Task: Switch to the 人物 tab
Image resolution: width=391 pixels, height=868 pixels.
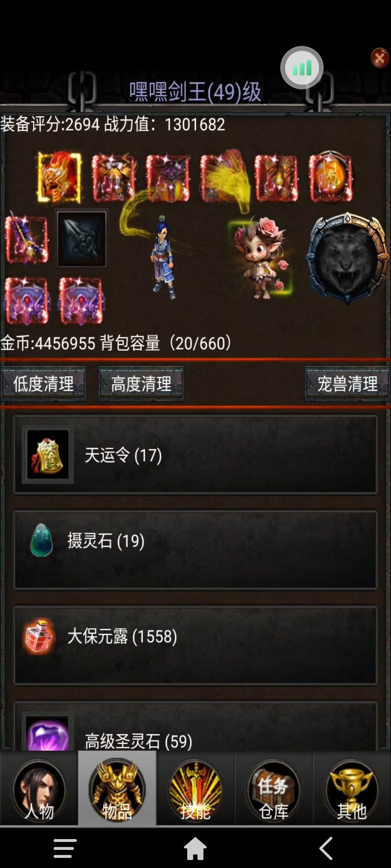Action: pos(39,789)
